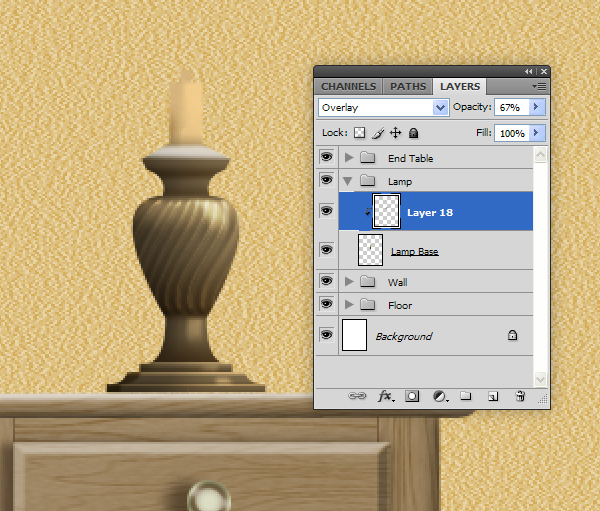Switch to the Channels tab
600x511 pixels.
[348, 87]
